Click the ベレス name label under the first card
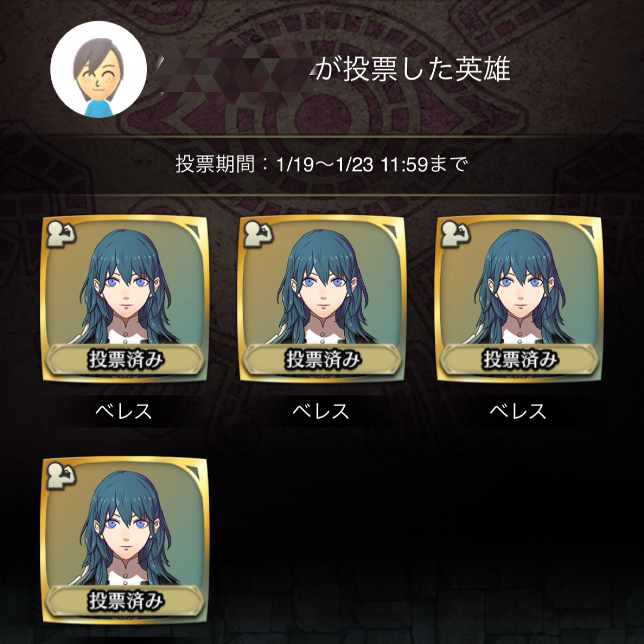This screenshot has width=644, height=644. pyautogui.click(x=124, y=412)
